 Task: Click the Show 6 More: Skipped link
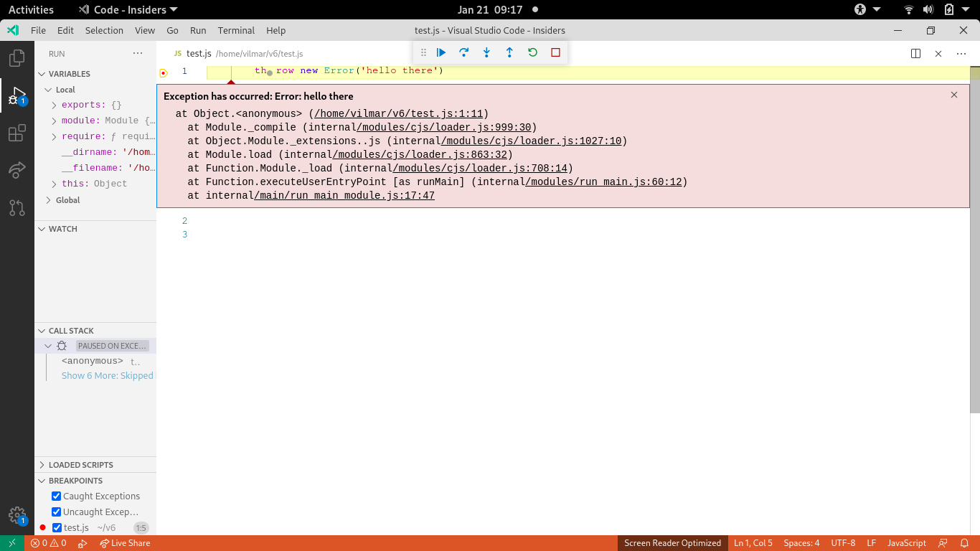108,375
